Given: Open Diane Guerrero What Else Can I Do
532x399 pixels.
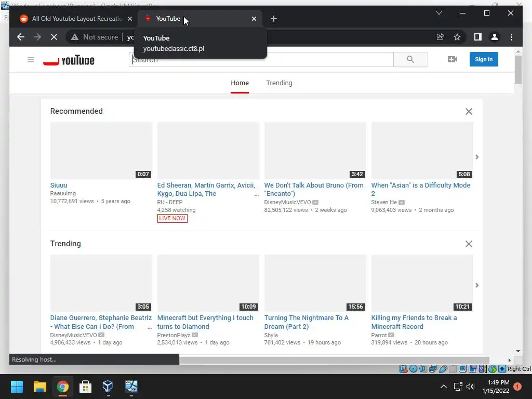Looking at the screenshot, I should click(101, 322).
